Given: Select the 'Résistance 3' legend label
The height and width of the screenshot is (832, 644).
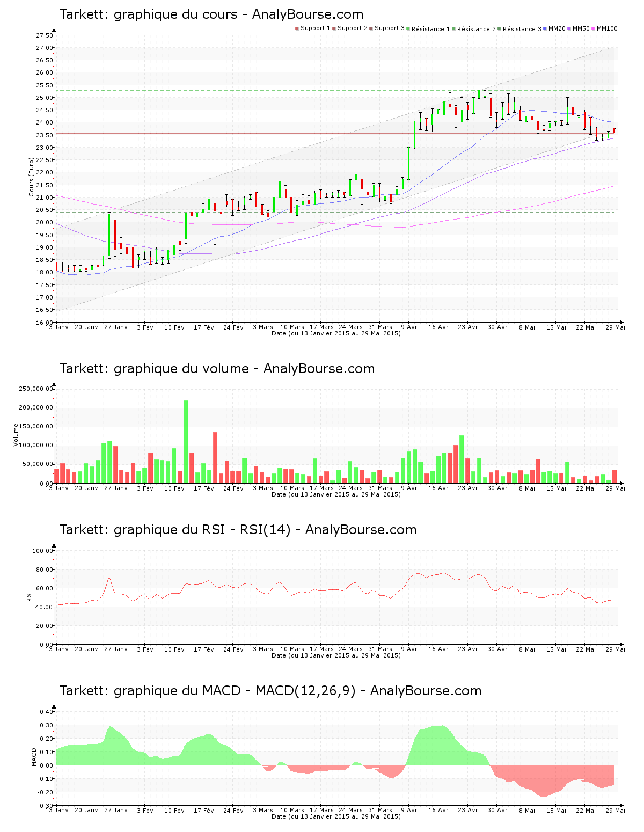Looking at the screenshot, I should point(522,29).
